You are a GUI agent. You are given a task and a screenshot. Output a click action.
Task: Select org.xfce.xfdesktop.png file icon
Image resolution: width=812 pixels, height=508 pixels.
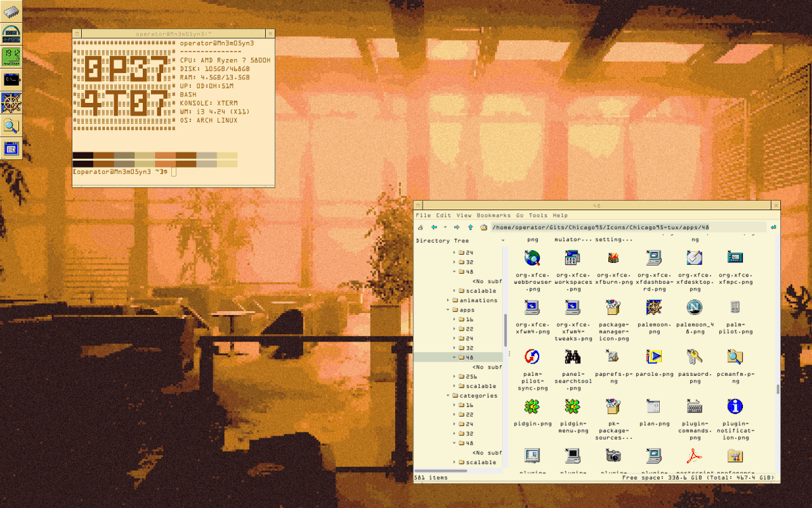[x=694, y=257]
